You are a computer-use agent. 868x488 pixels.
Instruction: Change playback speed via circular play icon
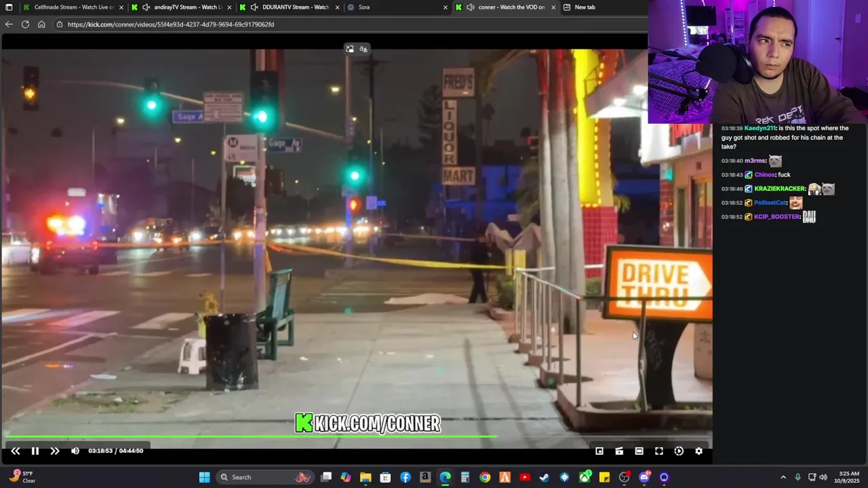click(x=679, y=451)
